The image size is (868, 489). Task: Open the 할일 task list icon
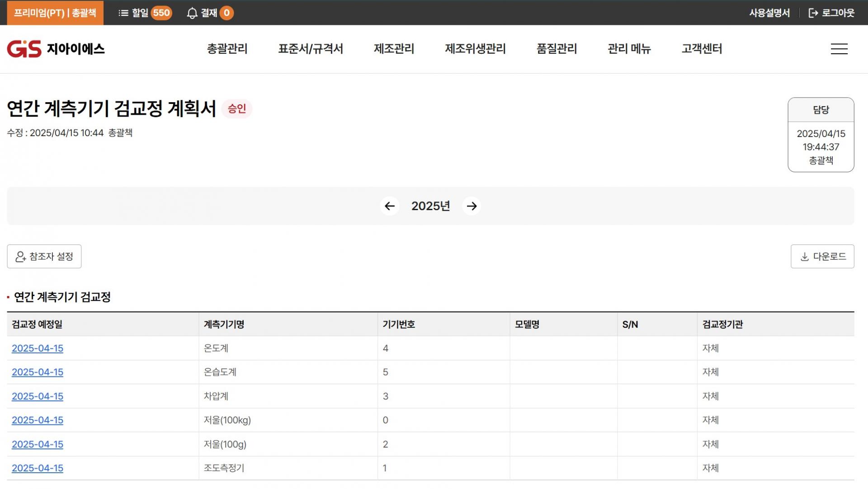click(x=123, y=13)
